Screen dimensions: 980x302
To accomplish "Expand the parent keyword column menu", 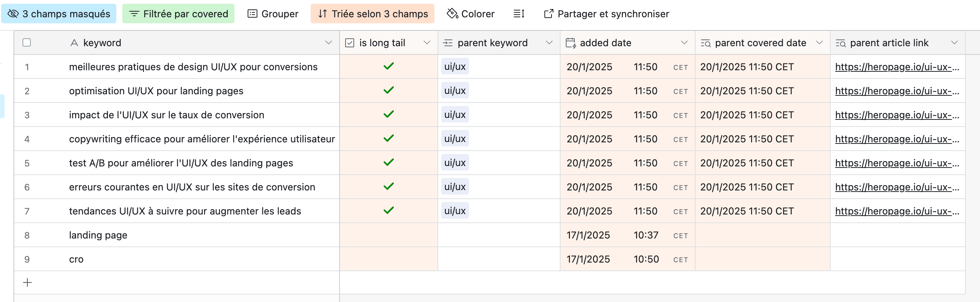I will [x=549, y=43].
